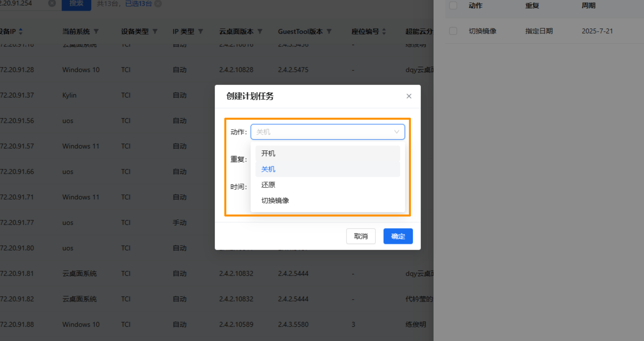Click the 搜索 search button

(76, 4)
